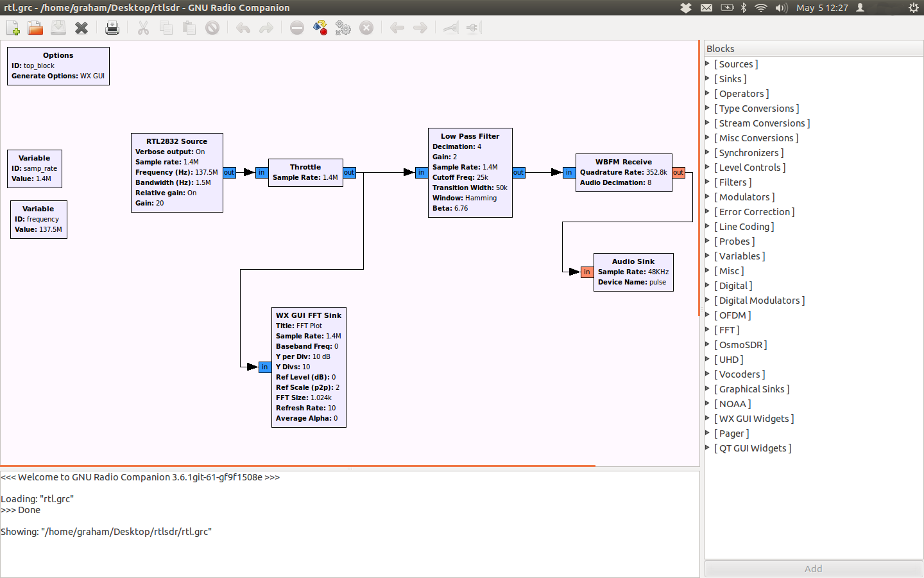Image resolution: width=924 pixels, height=578 pixels.
Task: Expand the FFT category
Action: click(707, 329)
